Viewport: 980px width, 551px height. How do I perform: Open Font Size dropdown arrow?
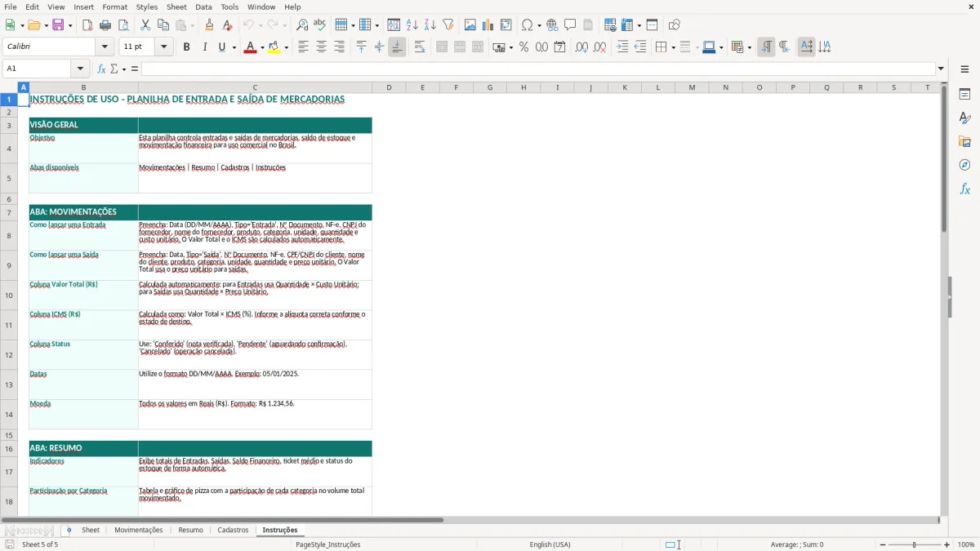[x=164, y=47]
